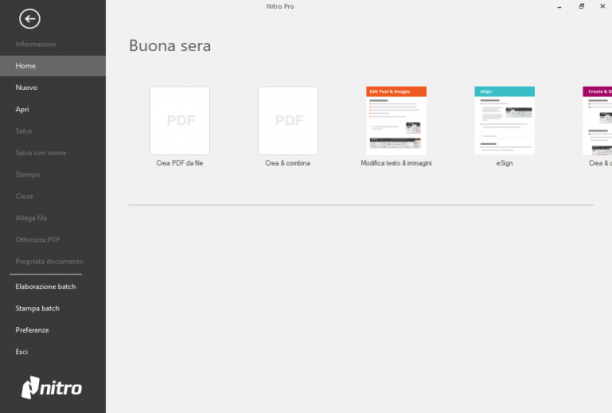Minimize the Nitro Pro window
The height and width of the screenshot is (413, 612).
pyautogui.click(x=559, y=7)
